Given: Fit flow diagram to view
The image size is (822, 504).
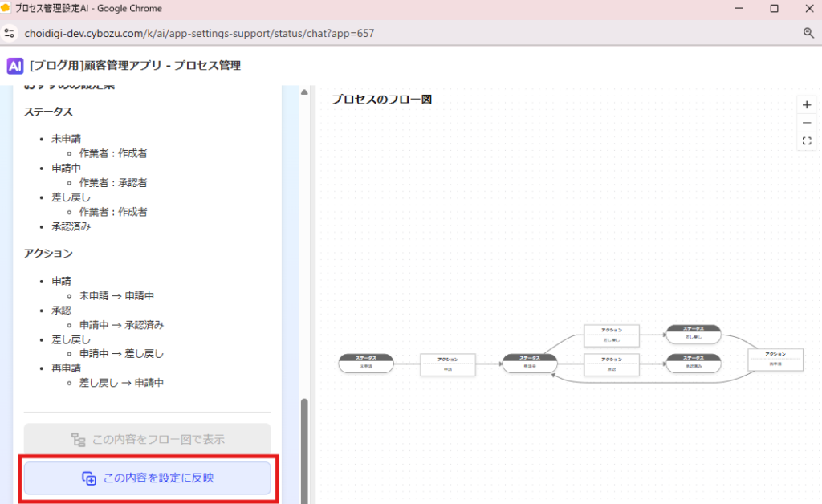Looking at the screenshot, I should (807, 141).
